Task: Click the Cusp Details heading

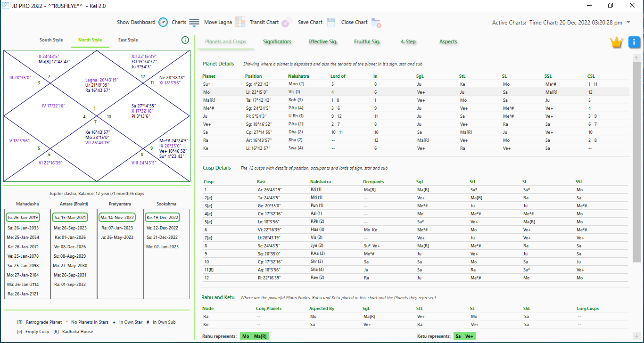Action: coord(217,168)
